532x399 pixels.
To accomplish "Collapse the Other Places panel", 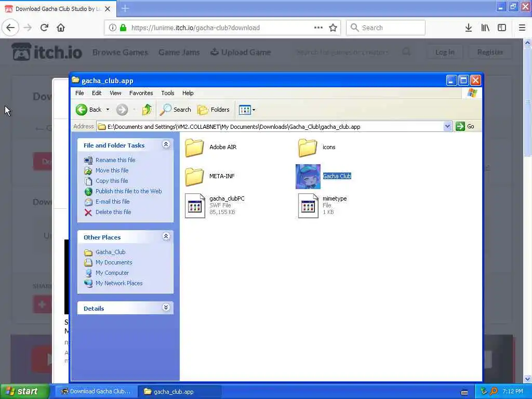I will [166, 236].
